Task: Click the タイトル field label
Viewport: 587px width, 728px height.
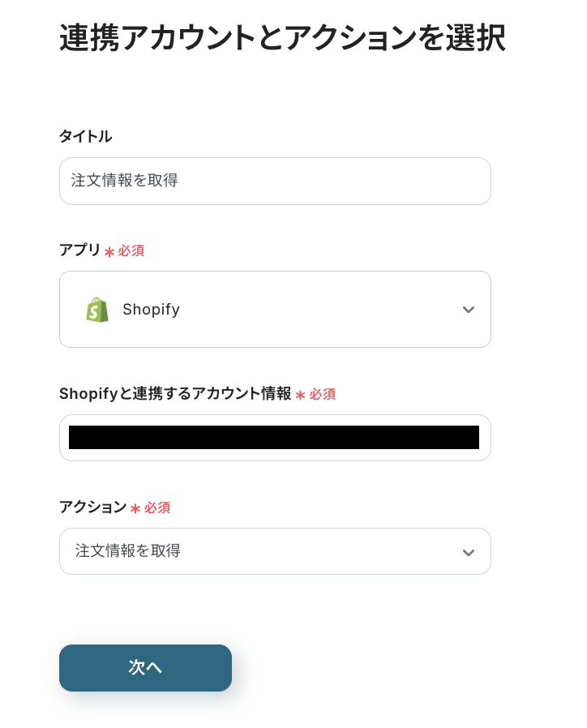Action: (x=85, y=136)
